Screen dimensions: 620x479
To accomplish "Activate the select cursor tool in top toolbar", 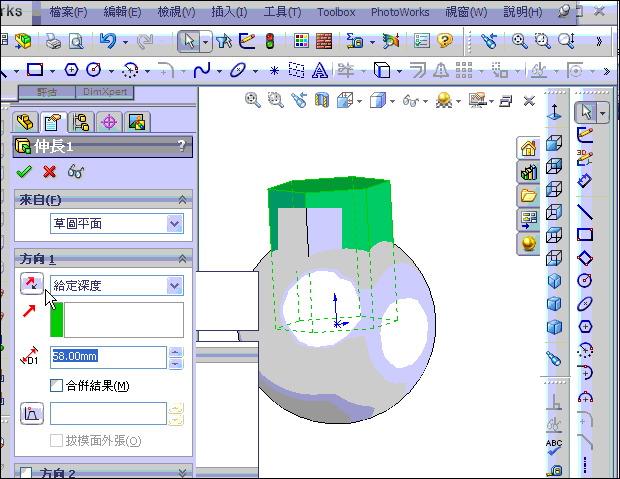I will [x=189, y=41].
